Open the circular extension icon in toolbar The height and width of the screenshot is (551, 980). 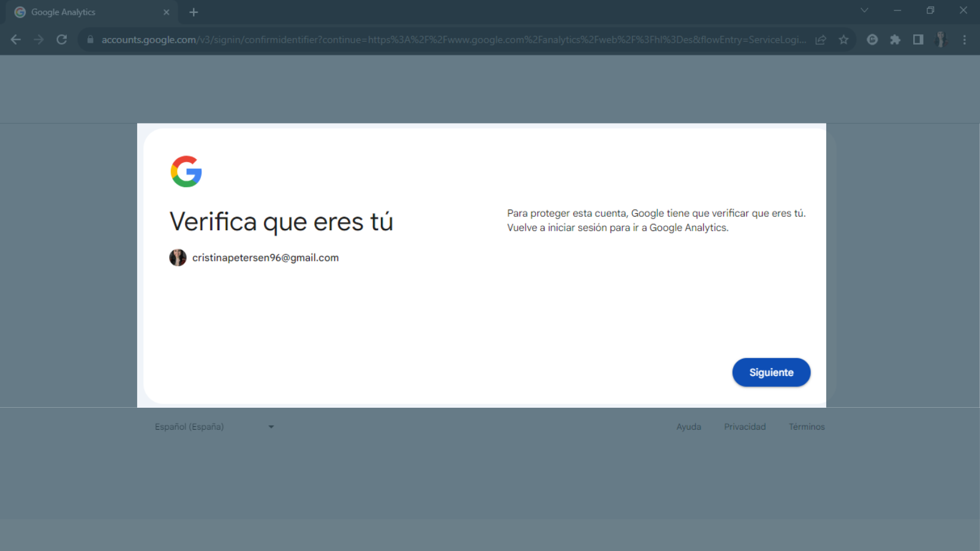point(872,40)
